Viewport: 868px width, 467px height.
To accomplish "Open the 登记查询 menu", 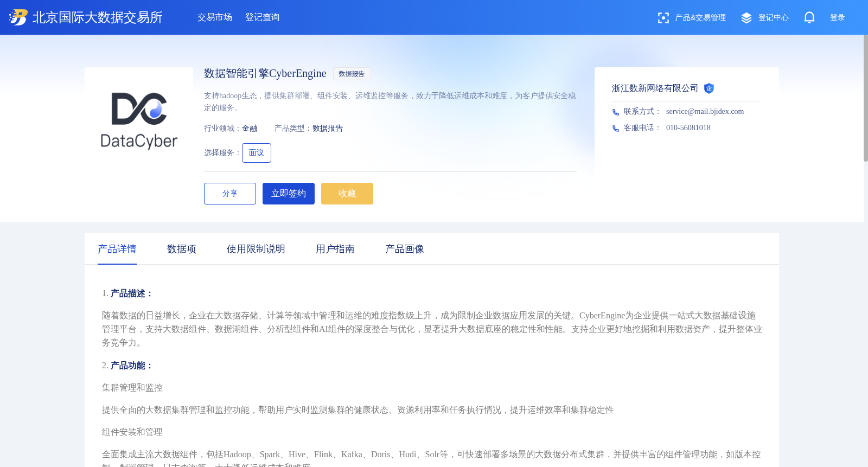I will tap(263, 17).
